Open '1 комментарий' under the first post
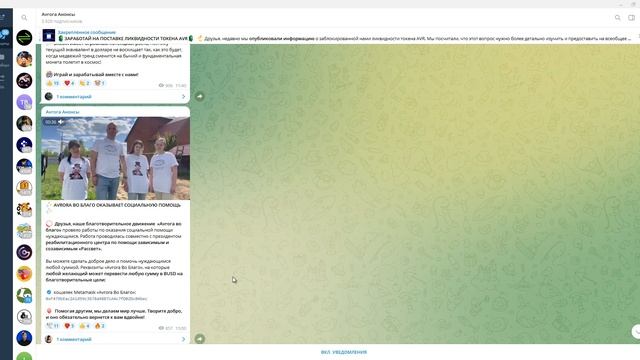Screen dimensions: 640x360 pyautogui.click(x=74, y=97)
